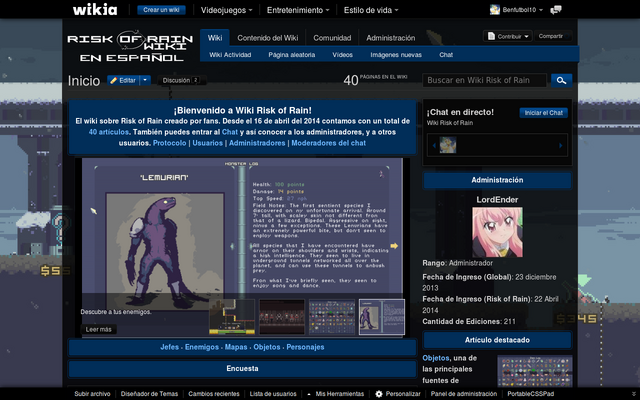Open Página aleatoria
Image resolution: width=640 pixels, height=400 pixels.
tap(291, 55)
